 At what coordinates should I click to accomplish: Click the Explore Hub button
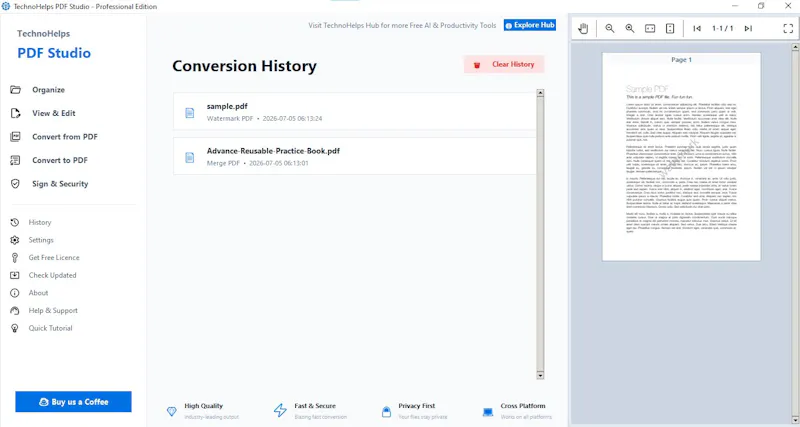pos(530,25)
